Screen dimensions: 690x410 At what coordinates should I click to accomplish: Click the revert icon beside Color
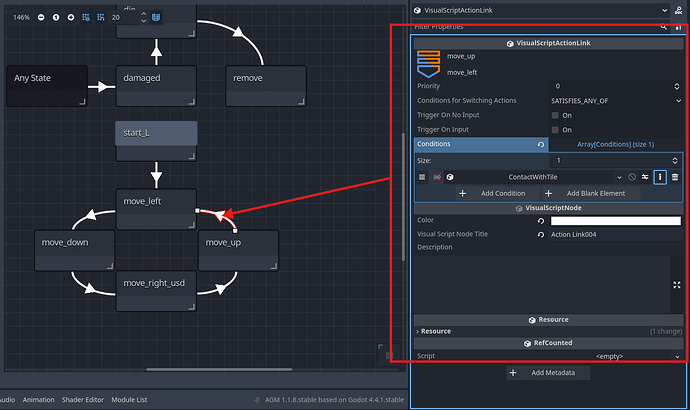point(541,220)
